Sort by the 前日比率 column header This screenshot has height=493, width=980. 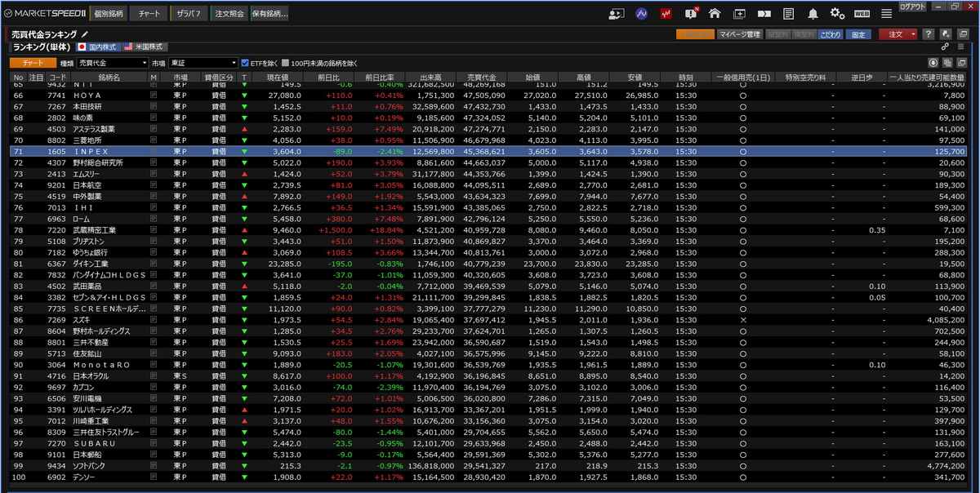coord(381,78)
